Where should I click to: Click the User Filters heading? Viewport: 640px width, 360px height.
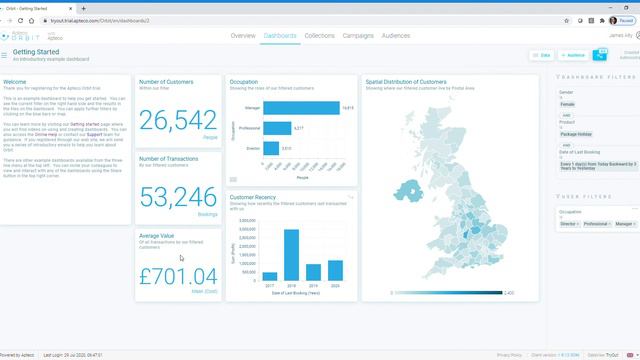point(584,196)
